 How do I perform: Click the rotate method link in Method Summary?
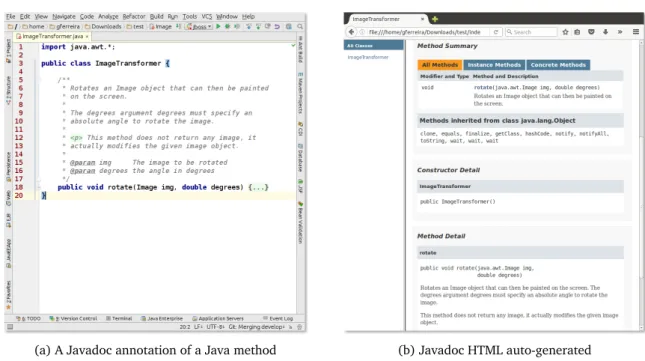[x=483, y=88]
